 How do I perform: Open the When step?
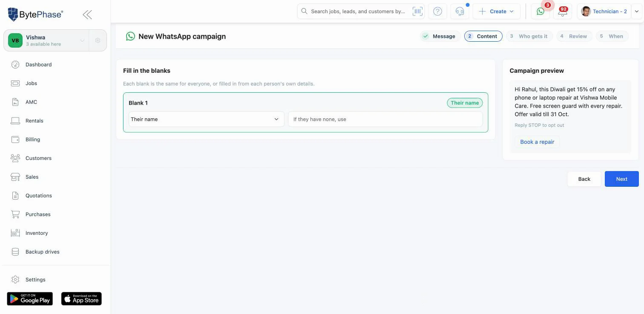coord(612,36)
